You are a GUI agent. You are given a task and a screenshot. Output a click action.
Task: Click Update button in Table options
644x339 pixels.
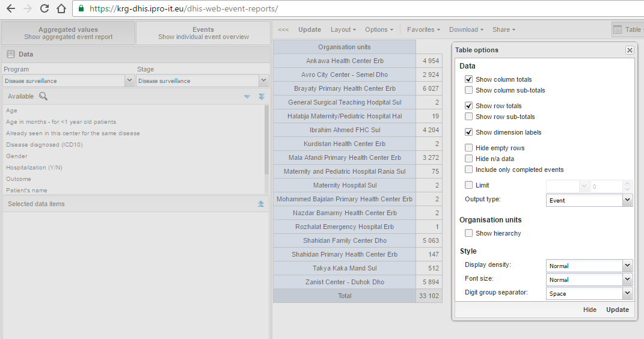[617, 310]
